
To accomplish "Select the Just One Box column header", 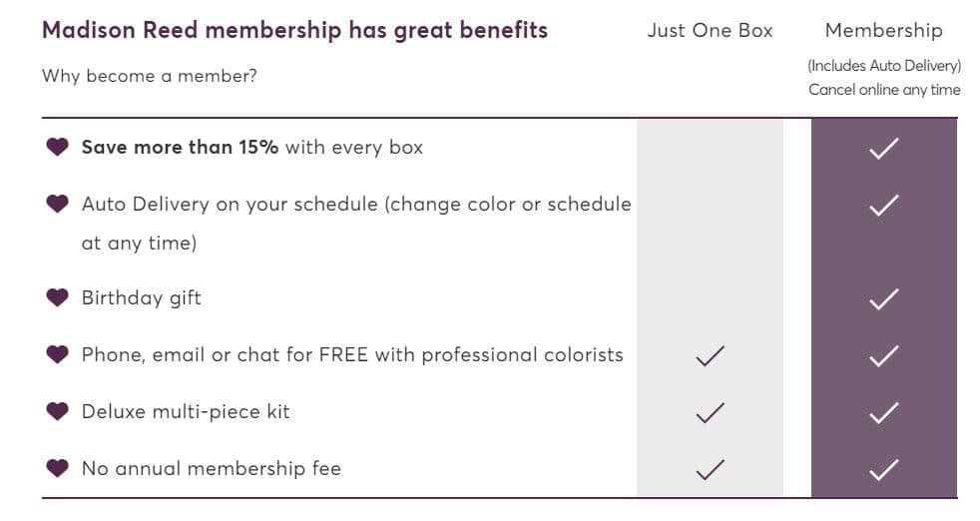I will pos(710,30).
